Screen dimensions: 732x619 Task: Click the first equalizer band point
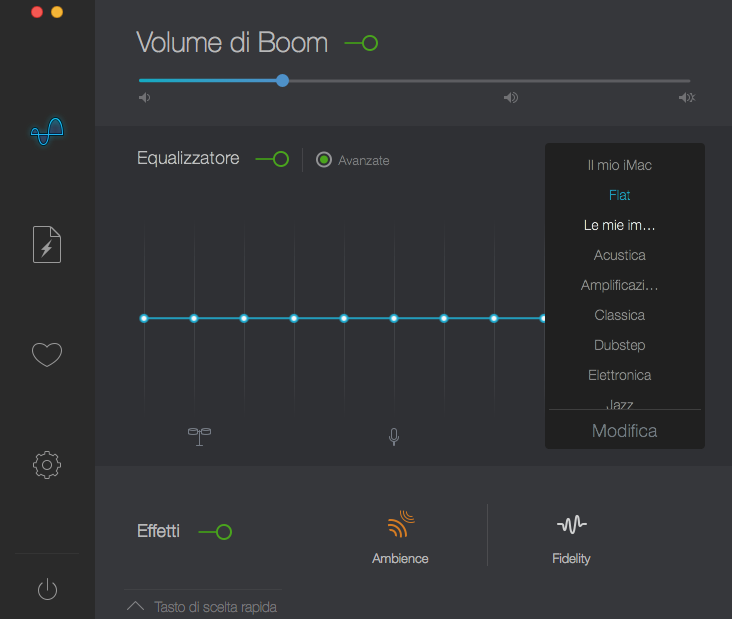click(144, 318)
